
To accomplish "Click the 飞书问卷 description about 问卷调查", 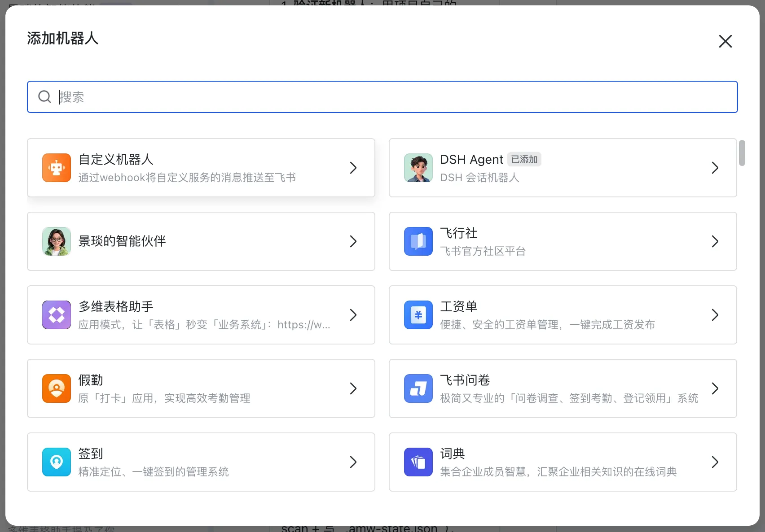I will pyautogui.click(x=569, y=398).
